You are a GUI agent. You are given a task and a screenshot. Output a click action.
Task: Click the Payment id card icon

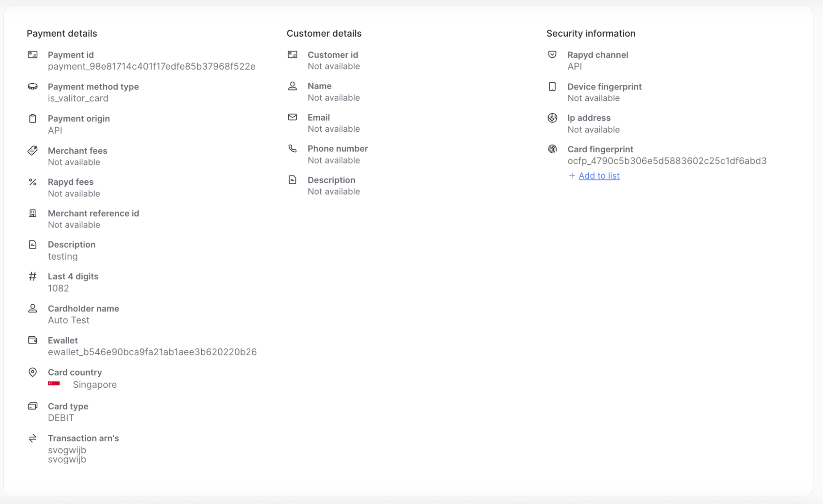point(33,54)
